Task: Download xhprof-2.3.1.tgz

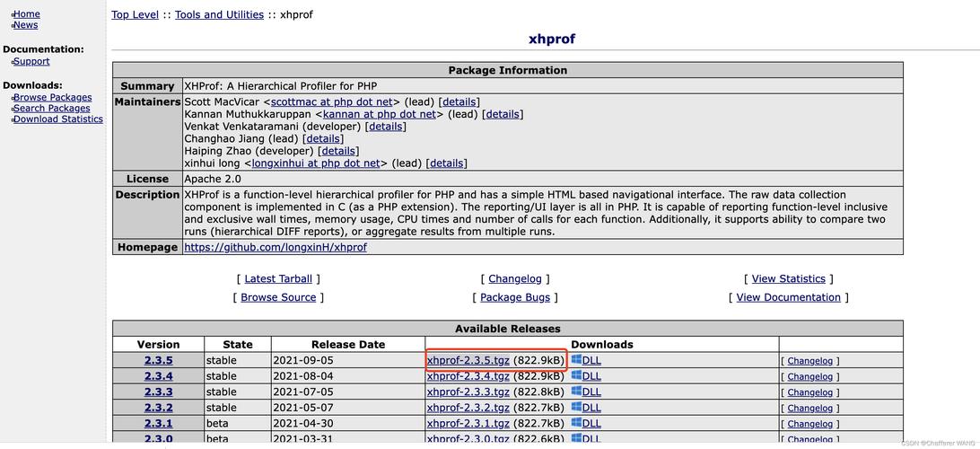Action: click(468, 424)
